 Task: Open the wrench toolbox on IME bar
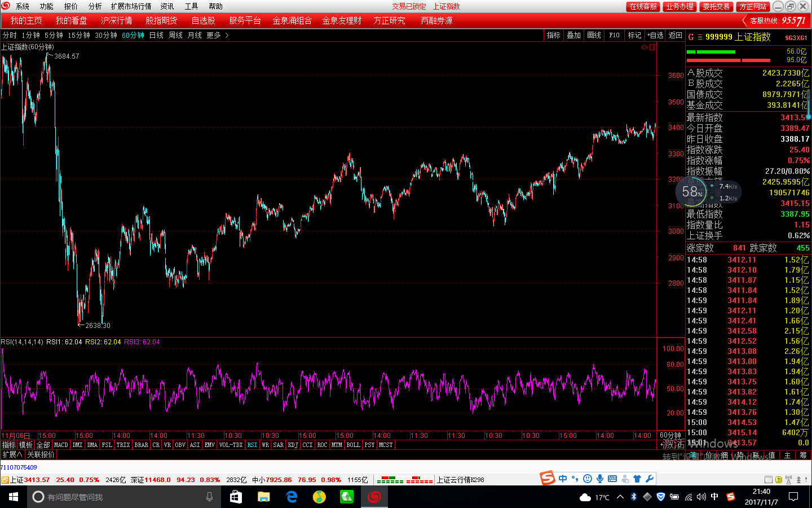pyautogui.click(x=650, y=479)
